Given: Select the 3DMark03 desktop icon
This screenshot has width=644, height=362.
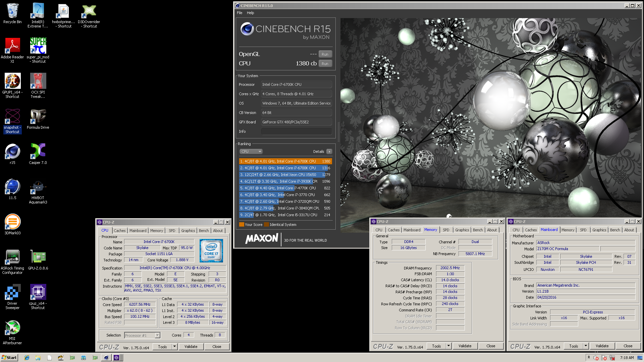Looking at the screenshot, I should (12, 224).
